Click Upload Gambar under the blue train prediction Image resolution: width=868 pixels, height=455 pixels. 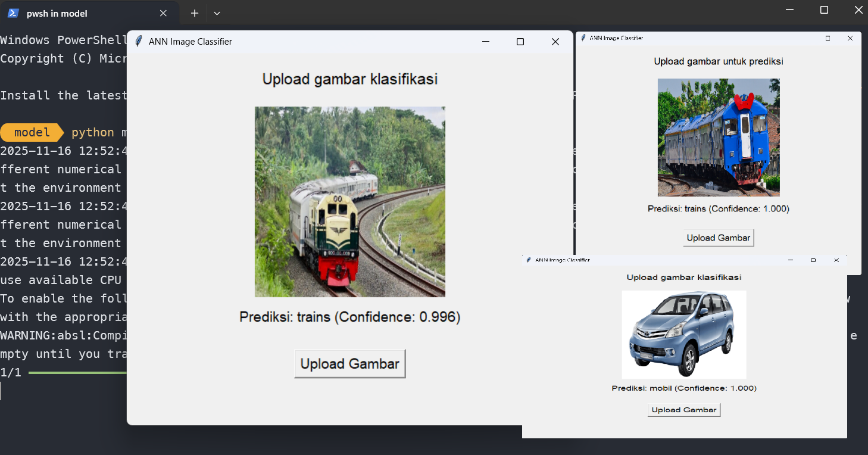pos(718,237)
